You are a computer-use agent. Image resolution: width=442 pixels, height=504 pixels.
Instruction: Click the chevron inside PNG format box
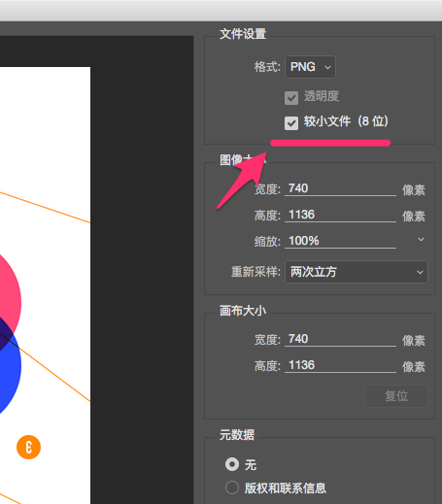tap(327, 67)
